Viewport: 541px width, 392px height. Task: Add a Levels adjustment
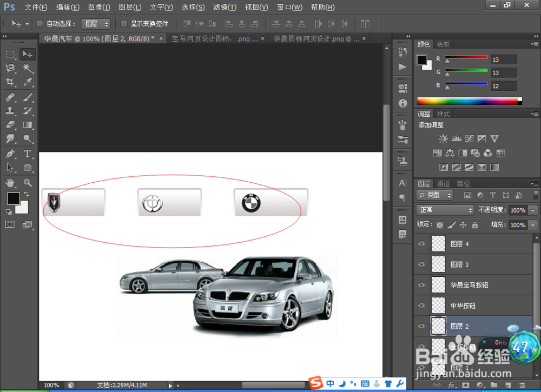pyautogui.click(x=456, y=139)
